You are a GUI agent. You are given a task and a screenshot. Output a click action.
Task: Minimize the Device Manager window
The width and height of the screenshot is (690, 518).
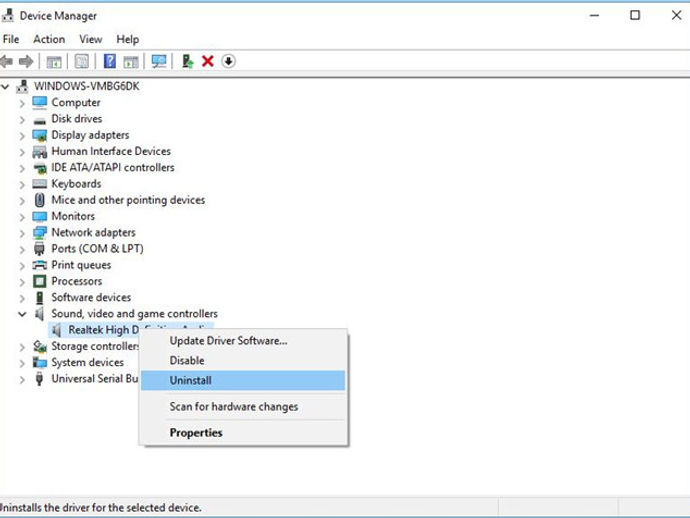[595, 15]
